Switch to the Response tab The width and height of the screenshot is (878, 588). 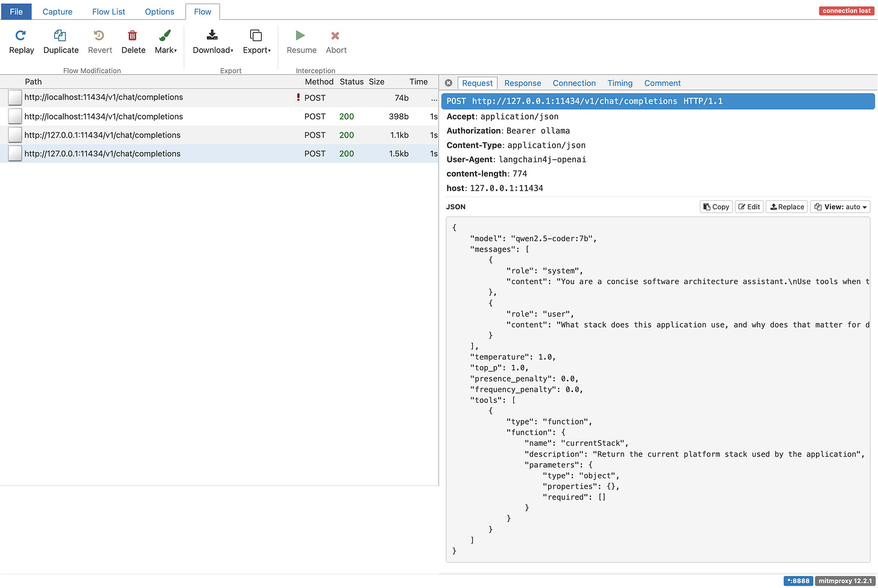tap(522, 83)
